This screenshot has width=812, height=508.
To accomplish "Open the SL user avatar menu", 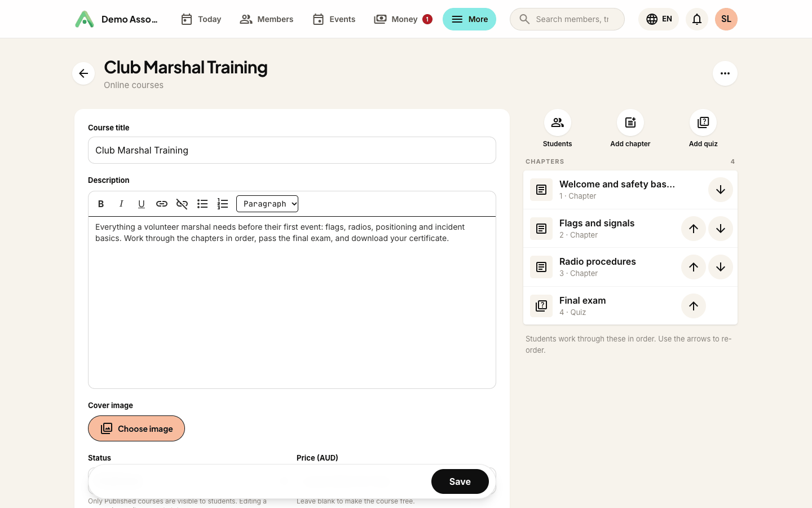I will (726, 19).
